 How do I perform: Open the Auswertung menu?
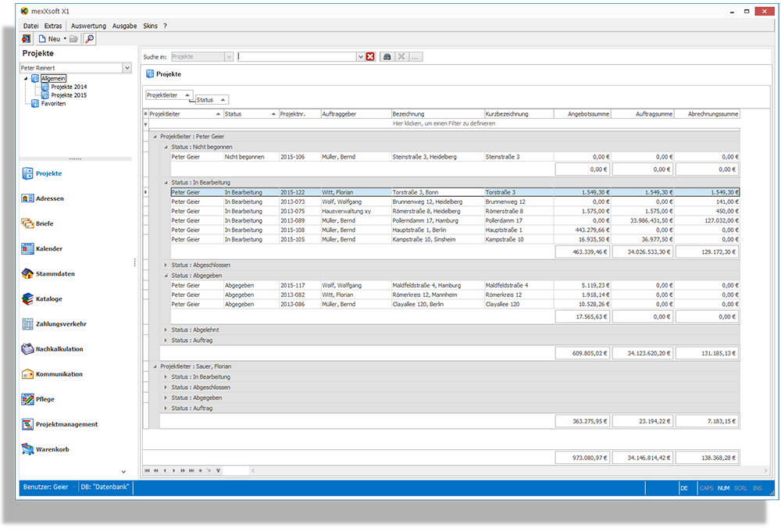coord(88,26)
